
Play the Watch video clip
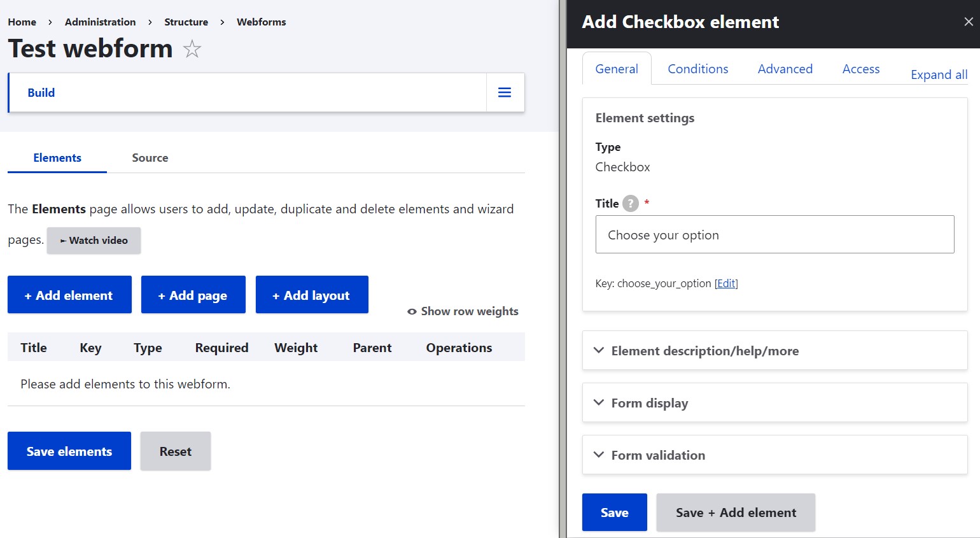point(93,240)
